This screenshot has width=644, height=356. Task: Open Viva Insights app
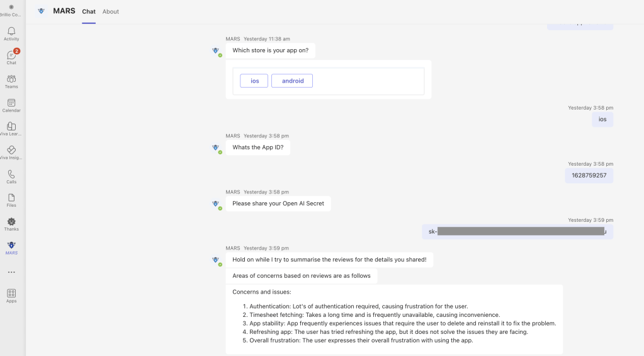[x=11, y=152]
